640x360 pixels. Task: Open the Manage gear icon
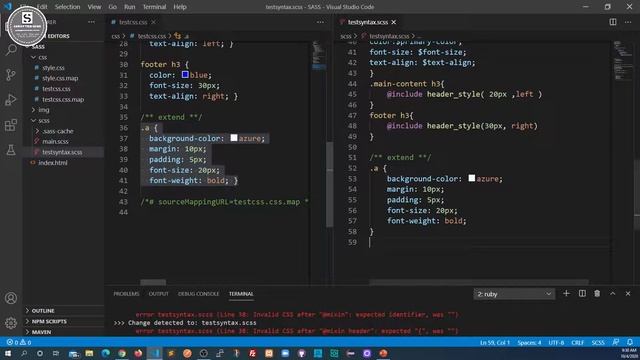pos(11,323)
